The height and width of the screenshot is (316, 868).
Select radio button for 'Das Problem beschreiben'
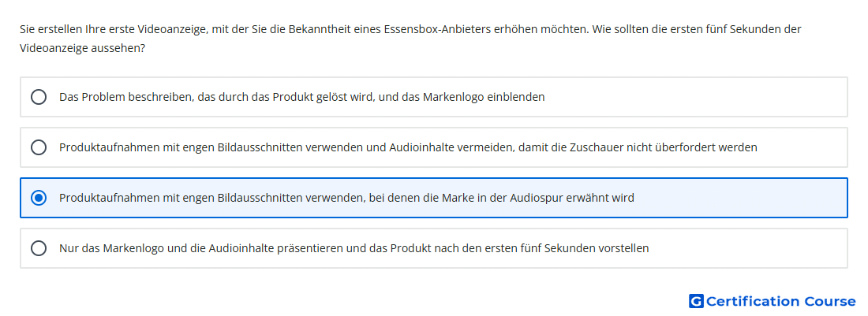coord(39,97)
